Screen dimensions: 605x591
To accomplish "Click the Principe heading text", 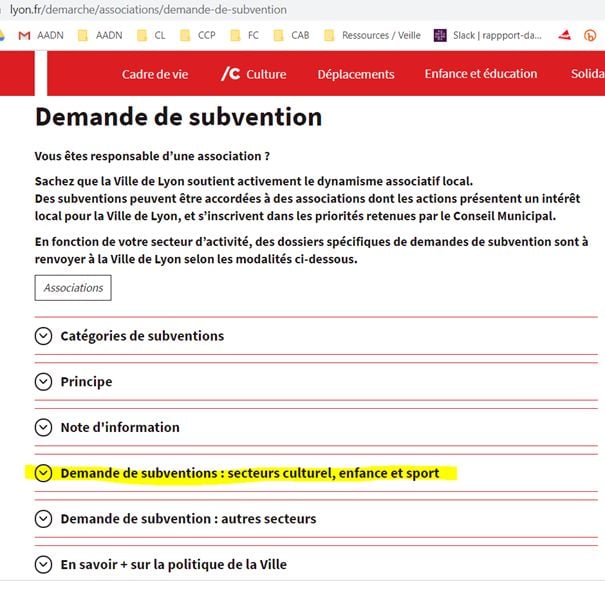I will click(86, 382).
